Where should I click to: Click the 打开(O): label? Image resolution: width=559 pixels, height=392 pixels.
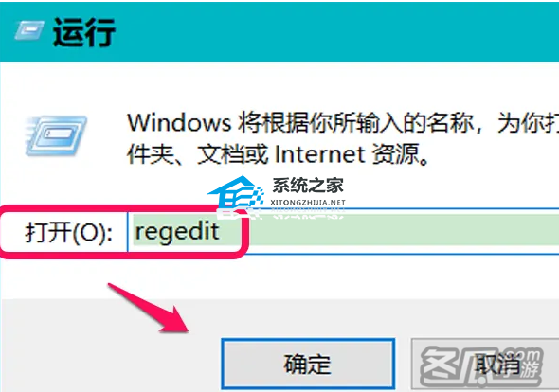point(68,233)
